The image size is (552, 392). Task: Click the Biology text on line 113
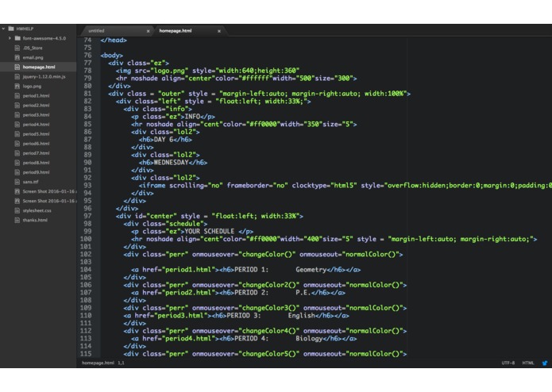(309, 339)
